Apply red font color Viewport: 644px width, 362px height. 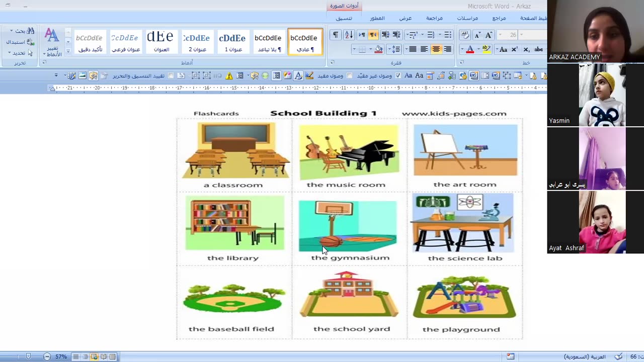click(x=470, y=49)
